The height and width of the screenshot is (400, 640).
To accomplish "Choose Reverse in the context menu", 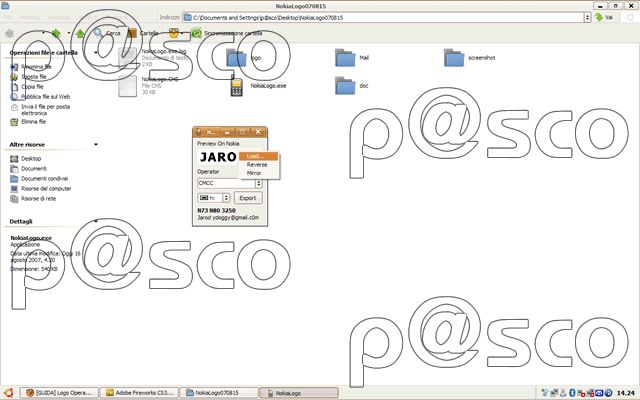I will pos(258,165).
